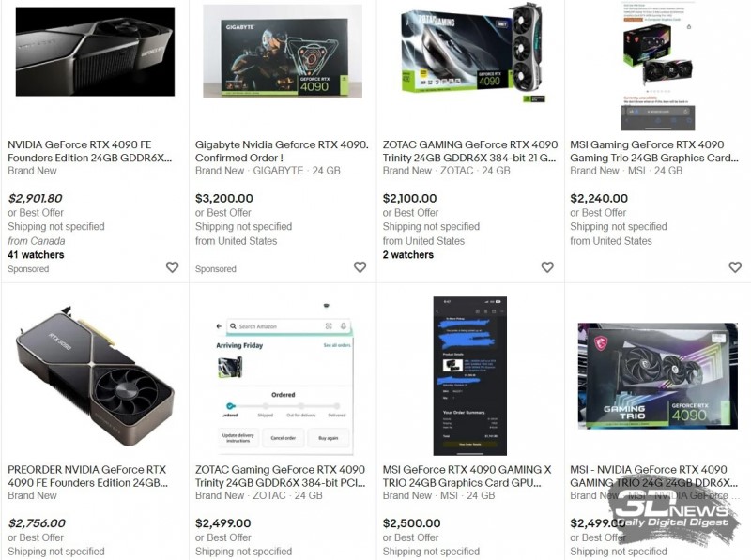
Task: Add NVIDIA Founders Edition $2,901.80 listing to watchlist
Action: click(x=172, y=267)
